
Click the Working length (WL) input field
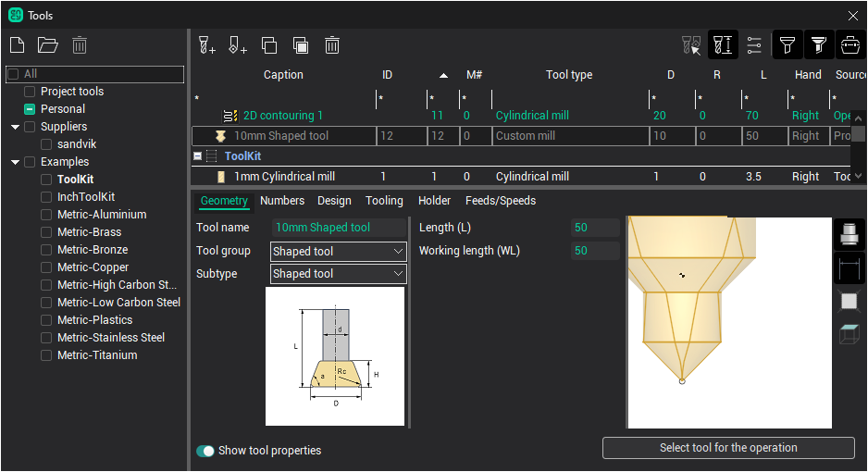[594, 251]
